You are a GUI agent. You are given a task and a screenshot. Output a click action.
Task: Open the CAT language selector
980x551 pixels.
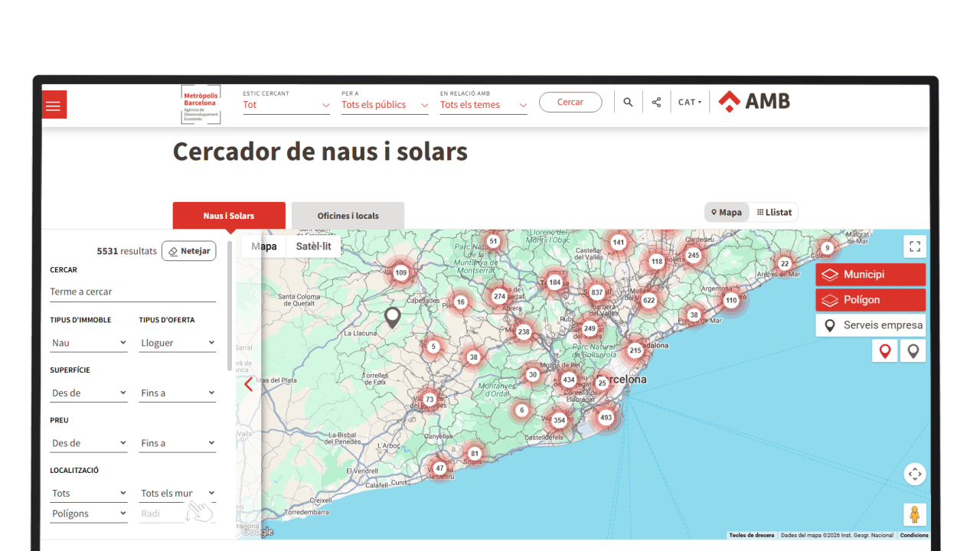point(690,103)
